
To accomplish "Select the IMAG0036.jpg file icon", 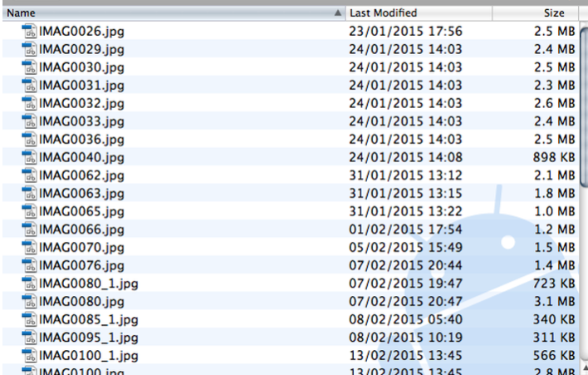I will tap(29, 139).
